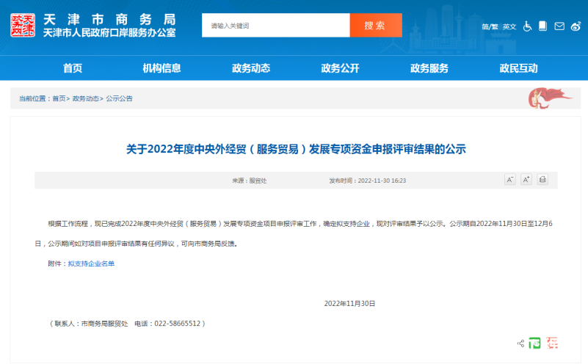Click the keyword search input field

pos(275,26)
